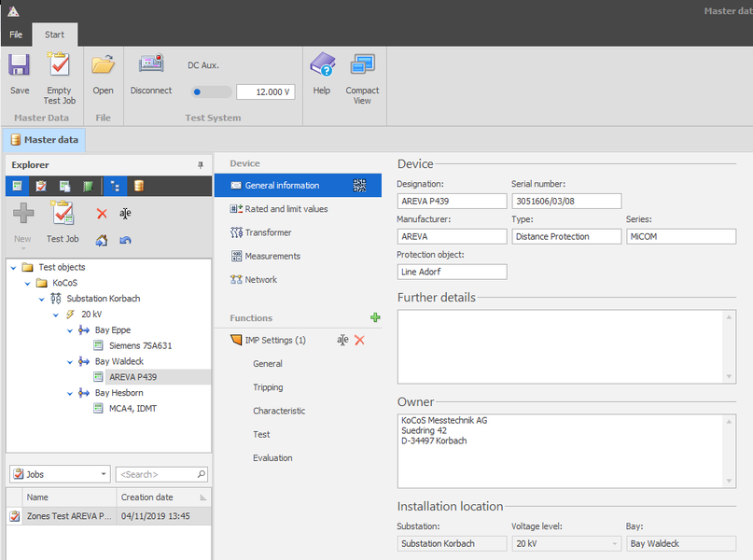Viewport: 753px width, 560px height.
Task: Click the Test Job icon in Explorer
Action: pyautogui.click(x=63, y=213)
